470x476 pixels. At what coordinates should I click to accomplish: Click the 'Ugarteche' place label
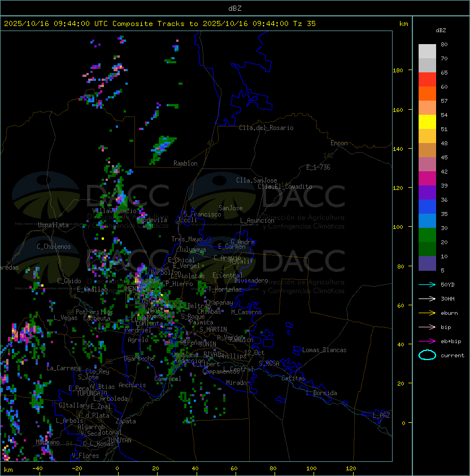(140, 358)
